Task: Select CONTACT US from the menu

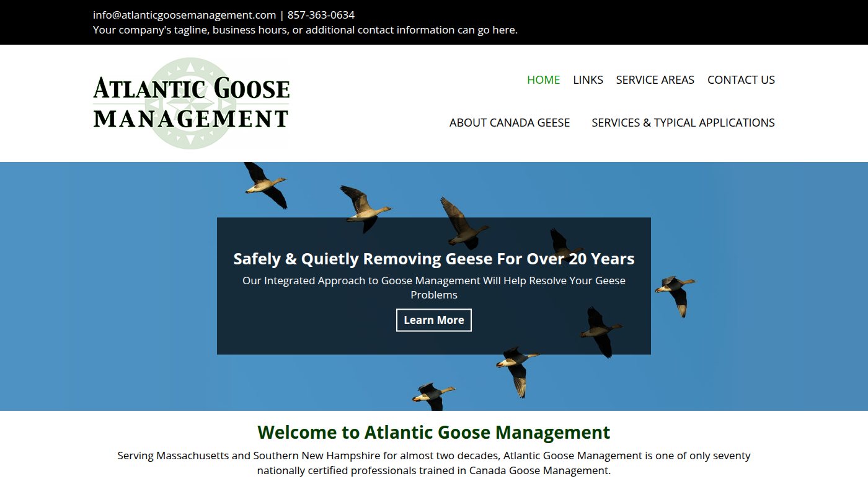Action: click(x=741, y=79)
